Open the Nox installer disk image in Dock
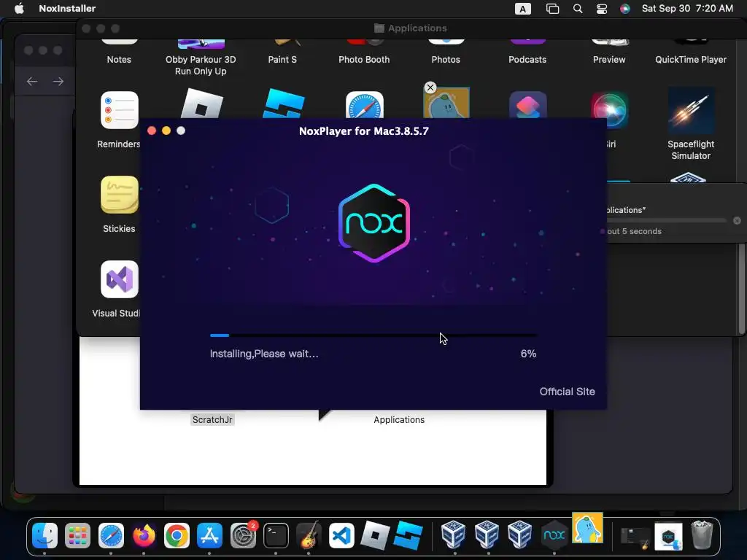The height and width of the screenshot is (560, 747). (x=668, y=536)
